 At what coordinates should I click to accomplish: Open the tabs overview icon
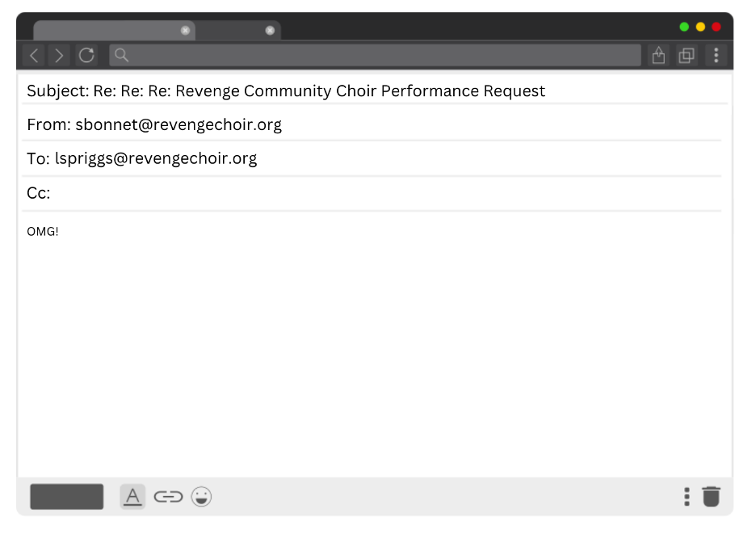(x=687, y=56)
